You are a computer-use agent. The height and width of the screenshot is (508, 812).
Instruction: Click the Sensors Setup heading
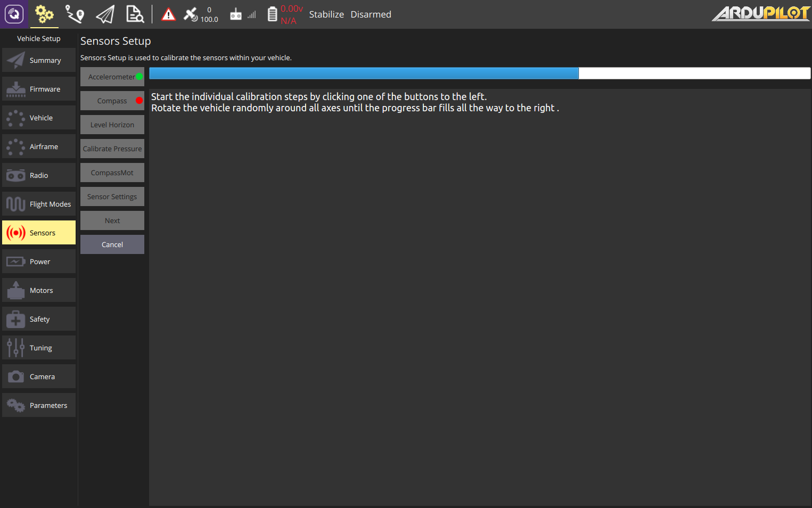click(x=116, y=41)
